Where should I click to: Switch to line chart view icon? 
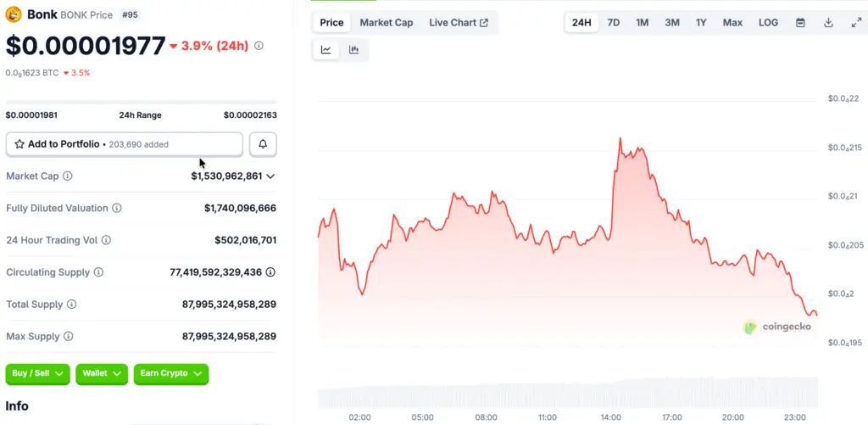[x=326, y=50]
